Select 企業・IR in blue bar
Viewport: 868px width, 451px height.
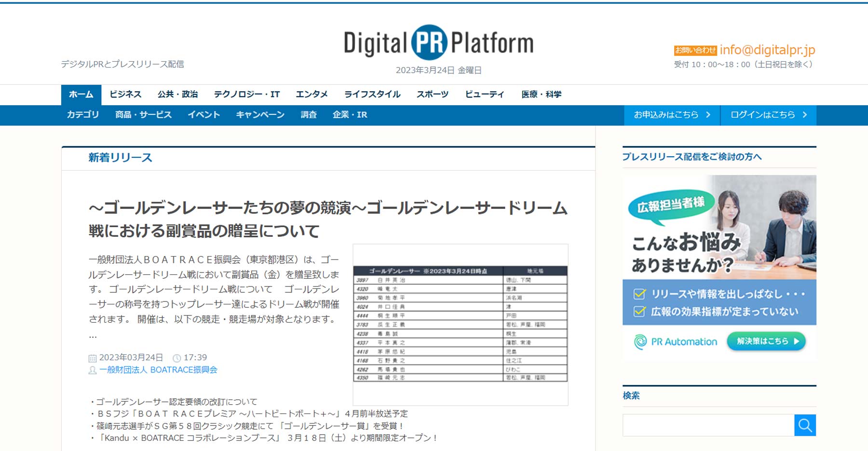tap(350, 115)
